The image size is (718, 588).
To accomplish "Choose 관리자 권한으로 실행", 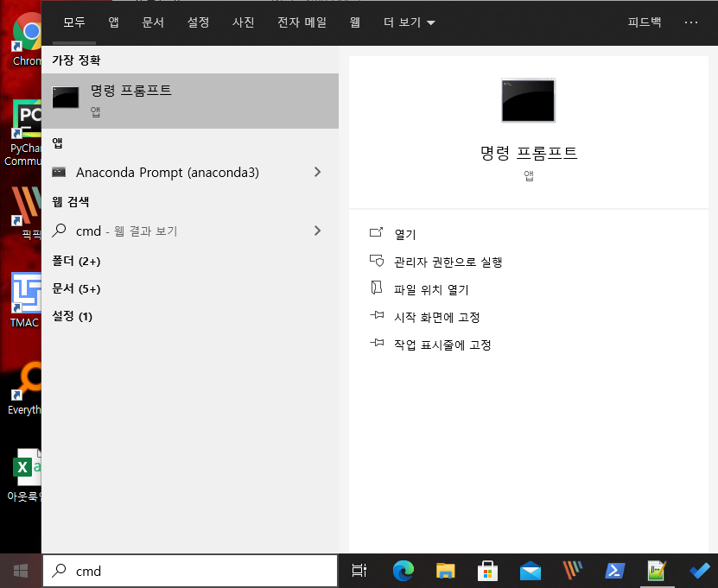I will click(448, 262).
